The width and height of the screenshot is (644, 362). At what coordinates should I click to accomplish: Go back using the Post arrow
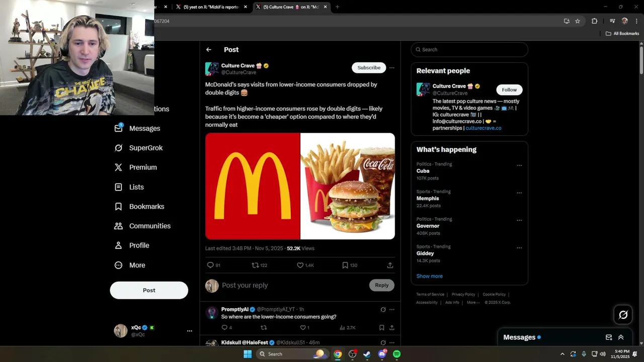208,50
